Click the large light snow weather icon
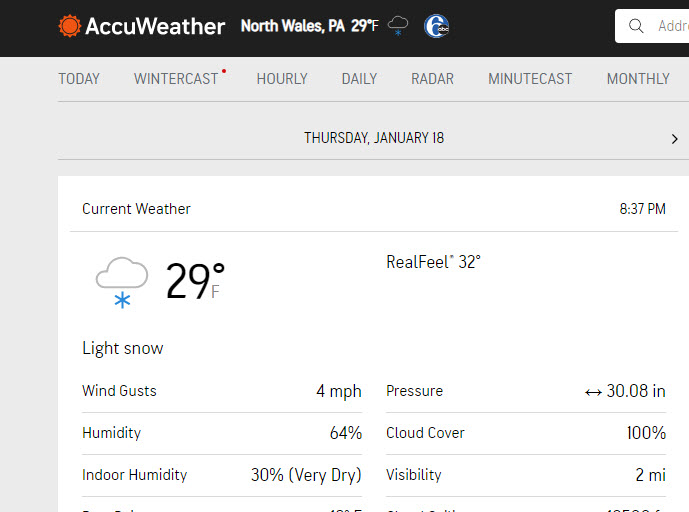The height and width of the screenshot is (512, 689). [122, 283]
